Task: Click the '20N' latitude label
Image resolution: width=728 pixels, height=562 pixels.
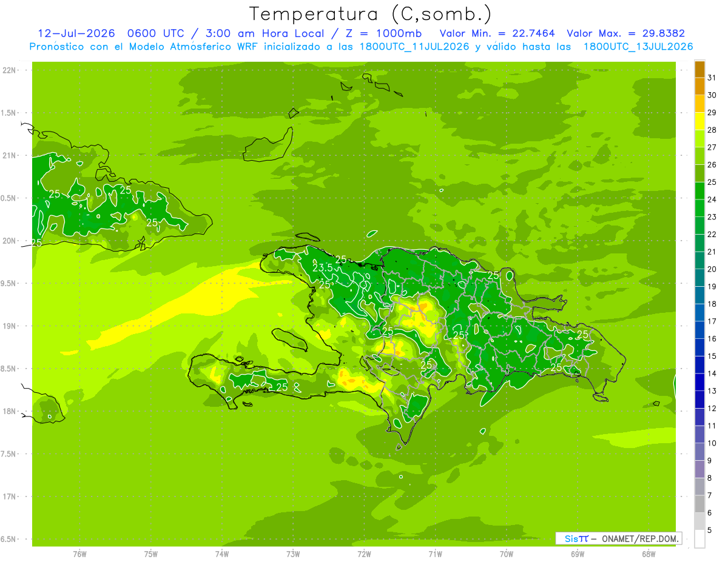Action: pyautogui.click(x=10, y=241)
